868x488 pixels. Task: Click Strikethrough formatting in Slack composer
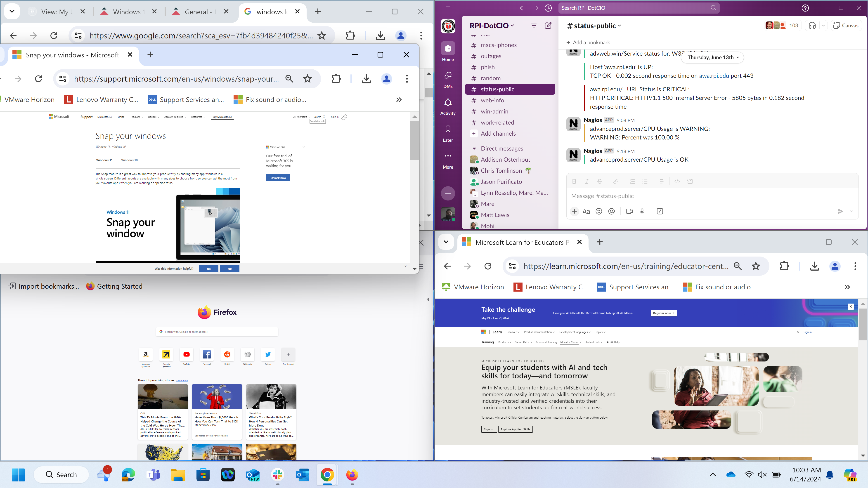[599, 181]
